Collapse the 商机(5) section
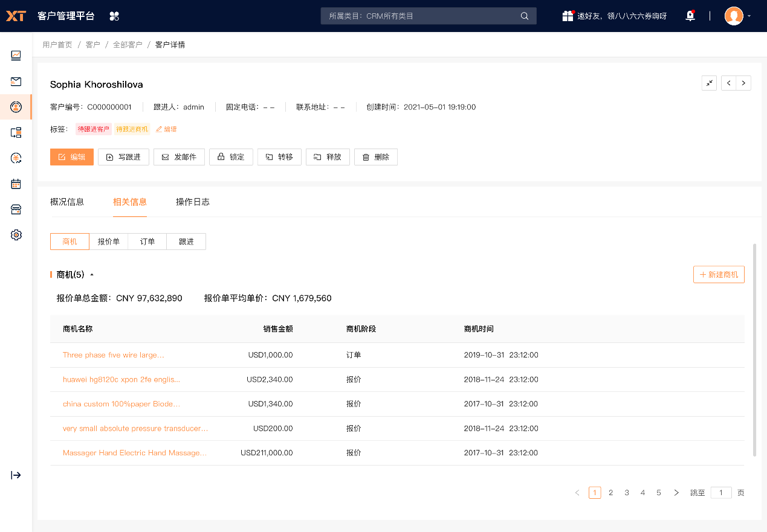Screen dimensions: 767x532 [91, 274]
